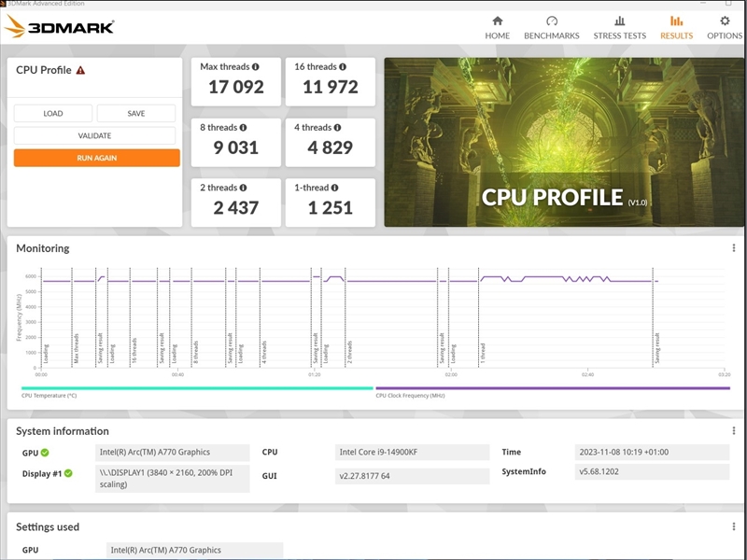Open the OPTIONS tab
The image size is (747, 560).
click(725, 28)
